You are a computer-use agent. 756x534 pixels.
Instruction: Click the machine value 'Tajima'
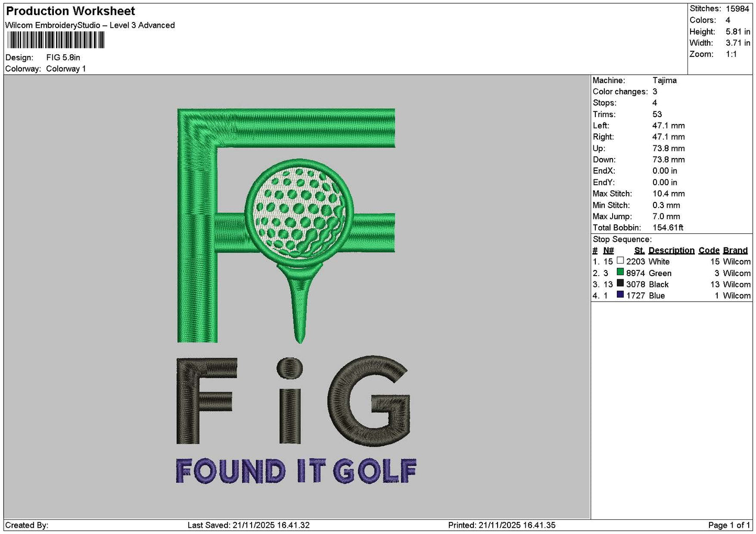point(664,81)
